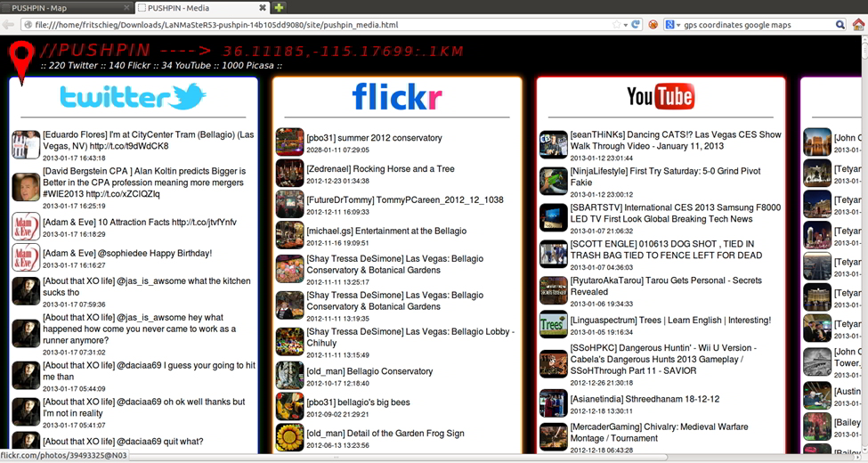The width and height of the screenshot is (868, 463).
Task: Click the [michael.gs] Entertainment at the Bellagio title
Action: point(386,231)
